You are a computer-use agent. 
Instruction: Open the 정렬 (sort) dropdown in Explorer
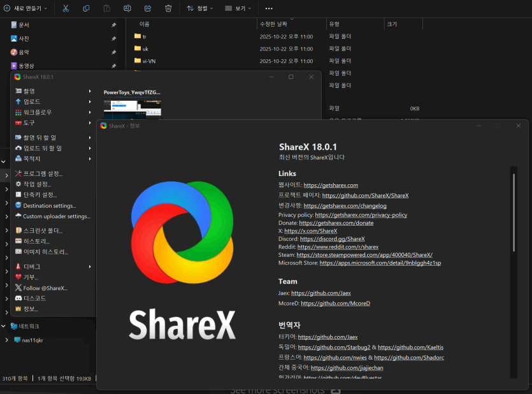pyautogui.click(x=200, y=8)
